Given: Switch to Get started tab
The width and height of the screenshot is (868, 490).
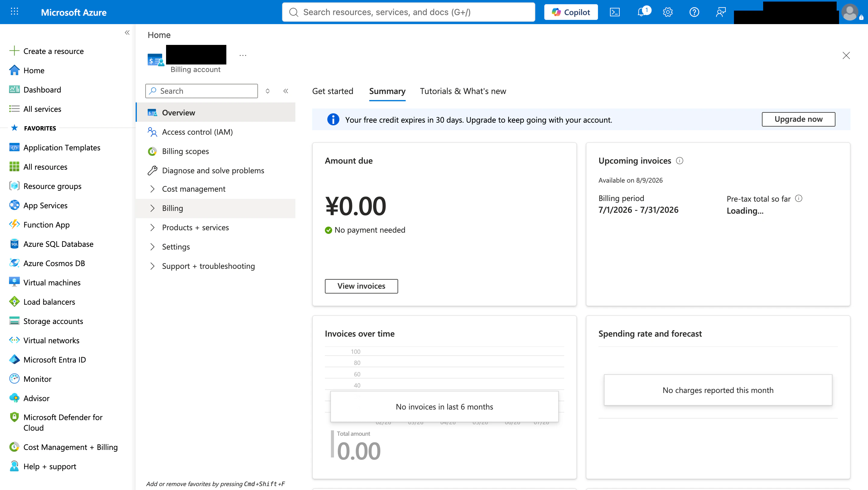Looking at the screenshot, I should [332, 91].
